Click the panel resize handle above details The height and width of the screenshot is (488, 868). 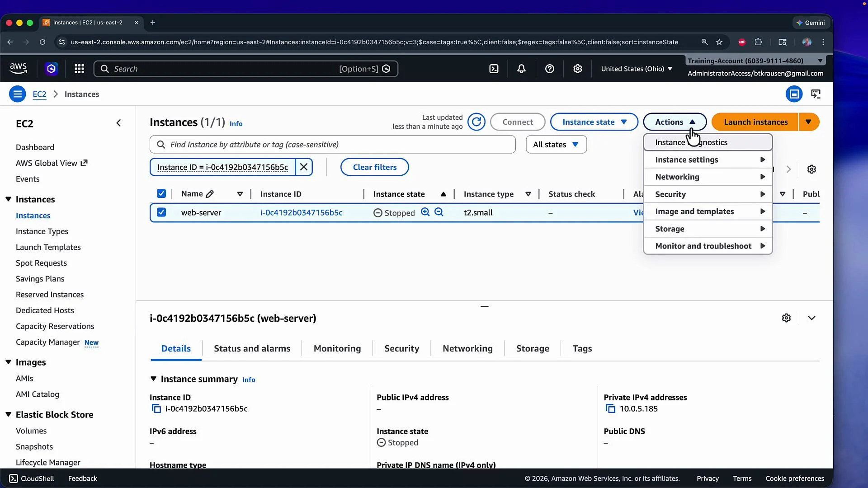(485, 306)
